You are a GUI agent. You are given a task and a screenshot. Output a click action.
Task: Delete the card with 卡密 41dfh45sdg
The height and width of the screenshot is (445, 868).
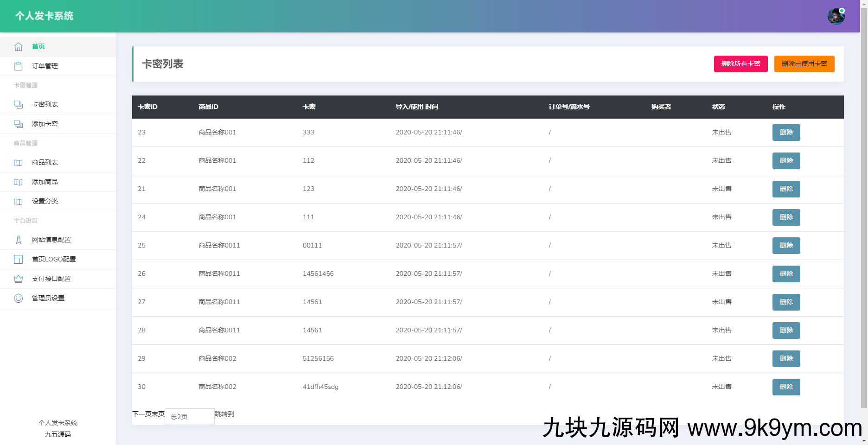click(786, 387)
